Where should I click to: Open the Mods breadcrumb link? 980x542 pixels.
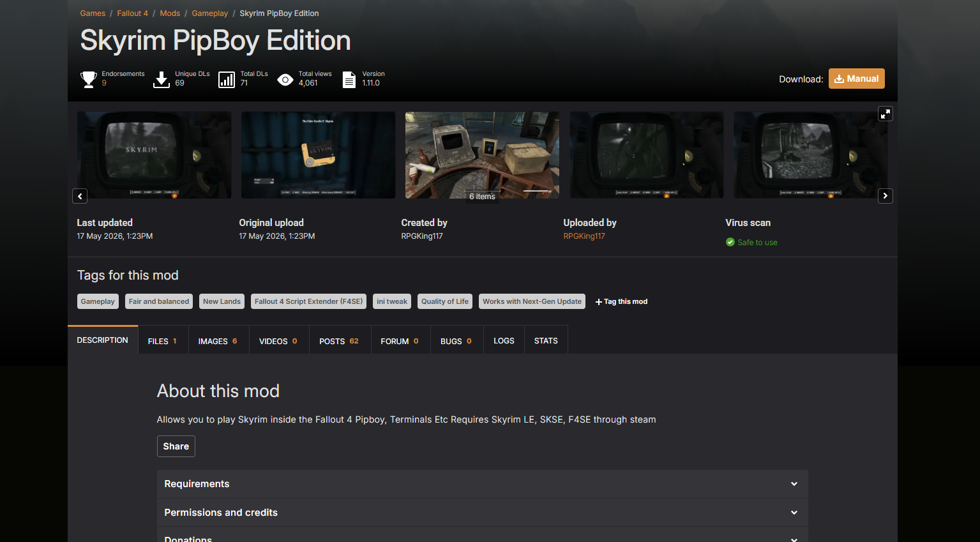pyautogui.click(x=170, y=13)
